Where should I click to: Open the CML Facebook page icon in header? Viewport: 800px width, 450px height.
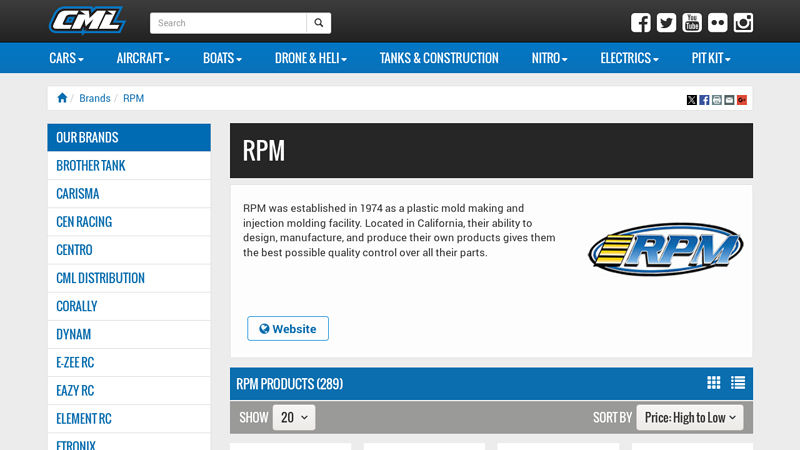641,23
